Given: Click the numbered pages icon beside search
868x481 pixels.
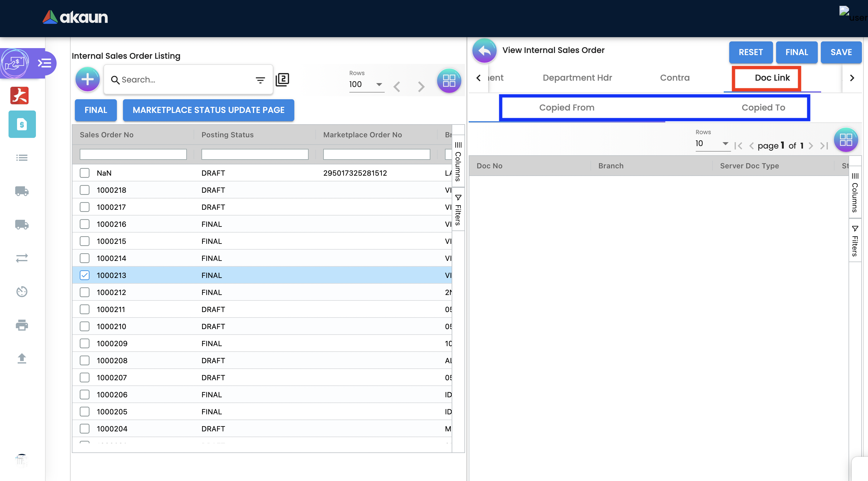Looking at the screenshot, I should [x=282, y=79].
